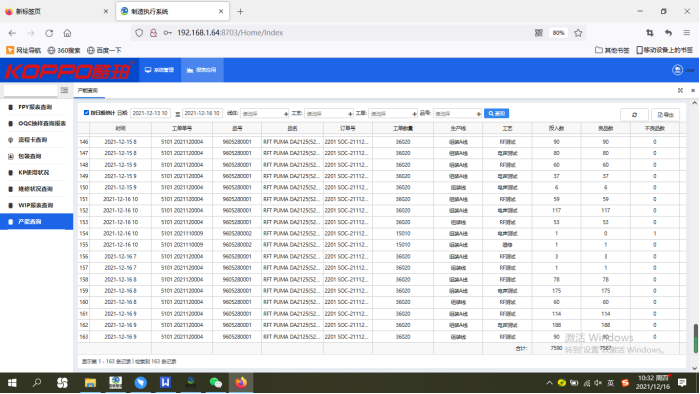Open a new tab with the plus button
This screenshot has height=394, width=700.
pos(240,12)
